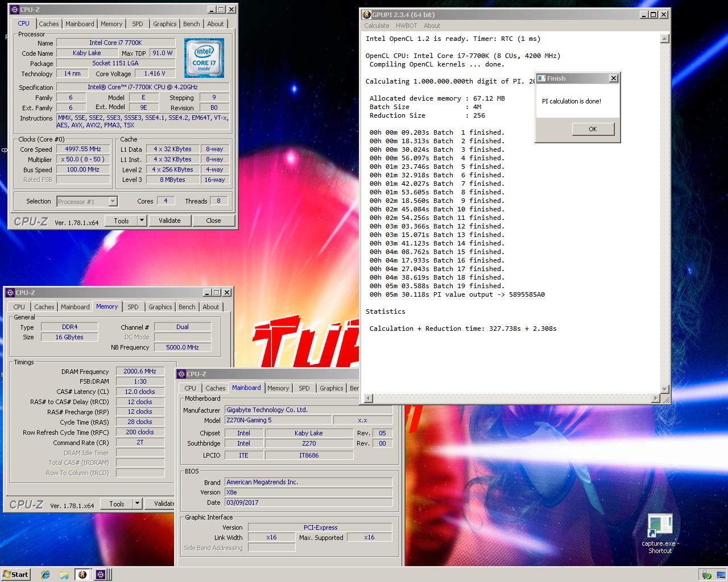Select CPU-Z purple taskbar button
Image resolution: width=728 pixels, height=582 pixels.
[x=100, y=575]
